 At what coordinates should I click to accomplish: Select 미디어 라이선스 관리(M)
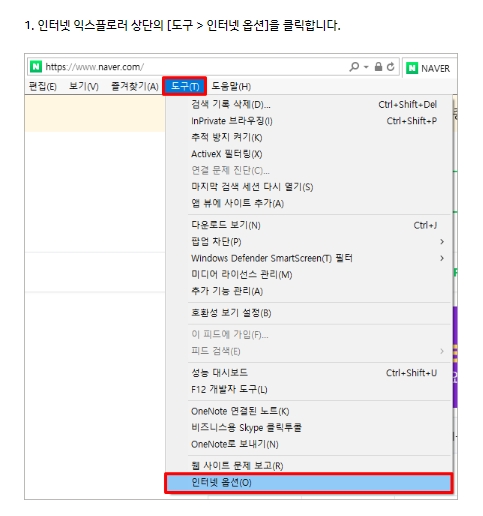309,274
